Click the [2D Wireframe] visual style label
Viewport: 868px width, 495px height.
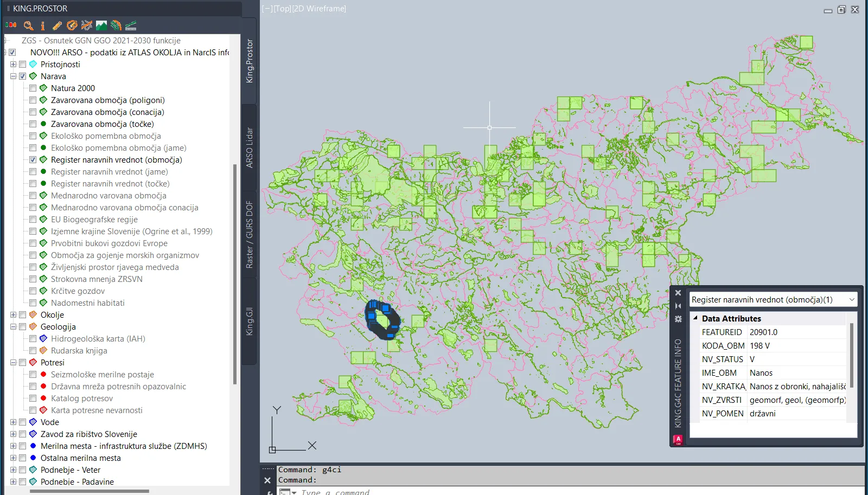319,9
